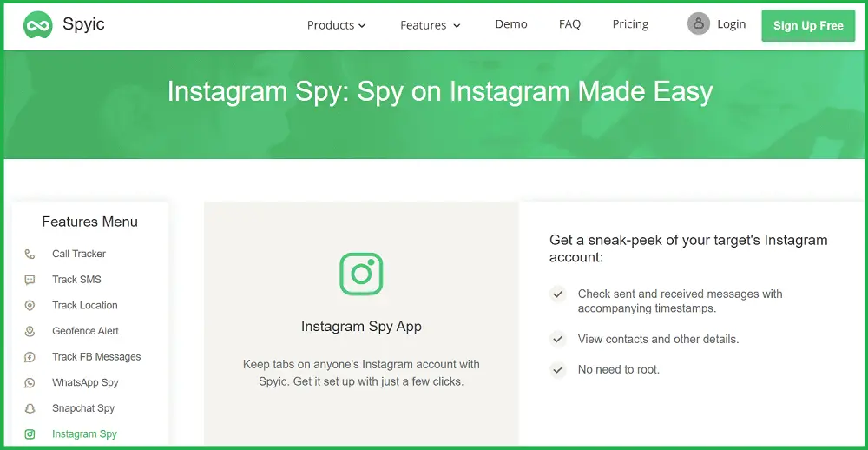868x450 pixels.
Task: Click the WhatsApp Spy icon in sidebar
Action: [30, 383]
